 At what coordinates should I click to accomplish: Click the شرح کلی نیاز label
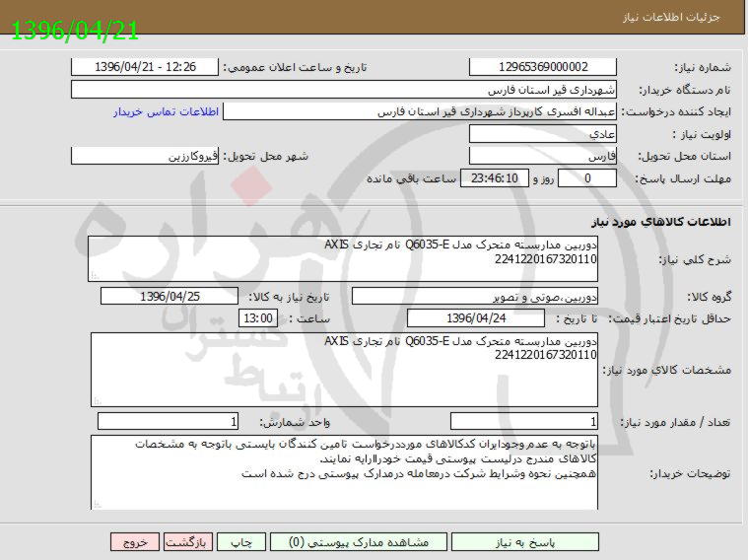(x=695, y=259)
